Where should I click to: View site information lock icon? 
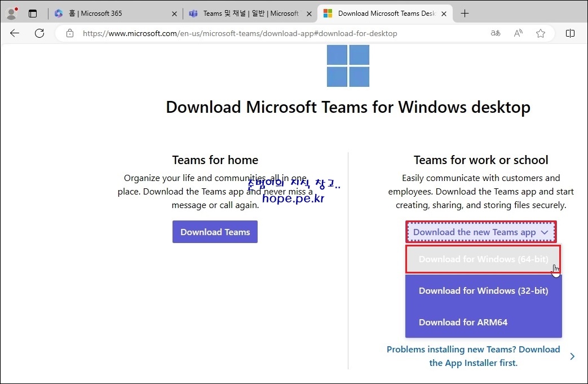(x=70, y=33)
